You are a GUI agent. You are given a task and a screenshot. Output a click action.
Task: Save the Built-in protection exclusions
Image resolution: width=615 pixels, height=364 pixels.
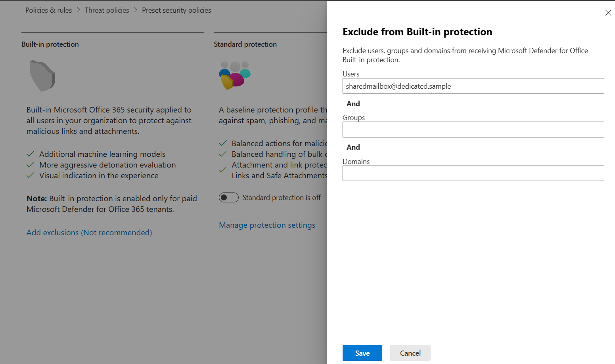pos(362,353)
